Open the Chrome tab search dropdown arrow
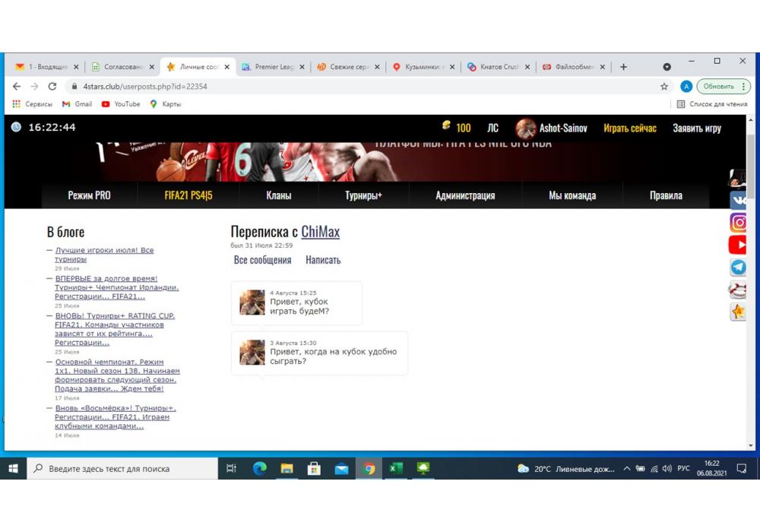 tap(667, 67)
